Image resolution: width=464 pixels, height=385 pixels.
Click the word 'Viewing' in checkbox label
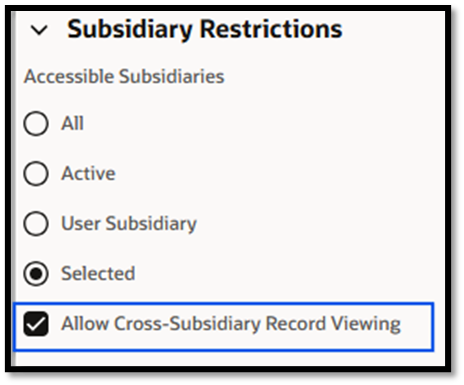pyautogui.click(x=366, y=324)
